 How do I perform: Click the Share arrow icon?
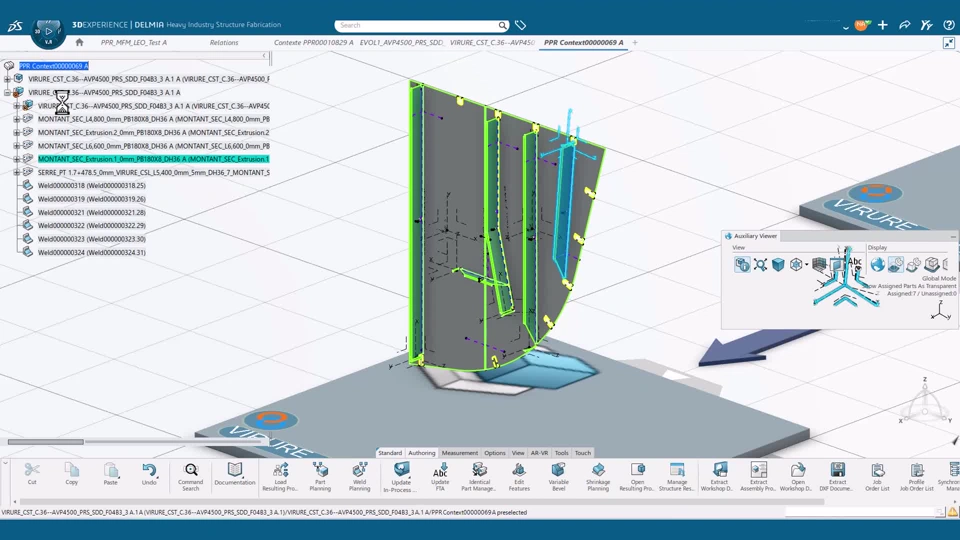[x=904, y=25]
